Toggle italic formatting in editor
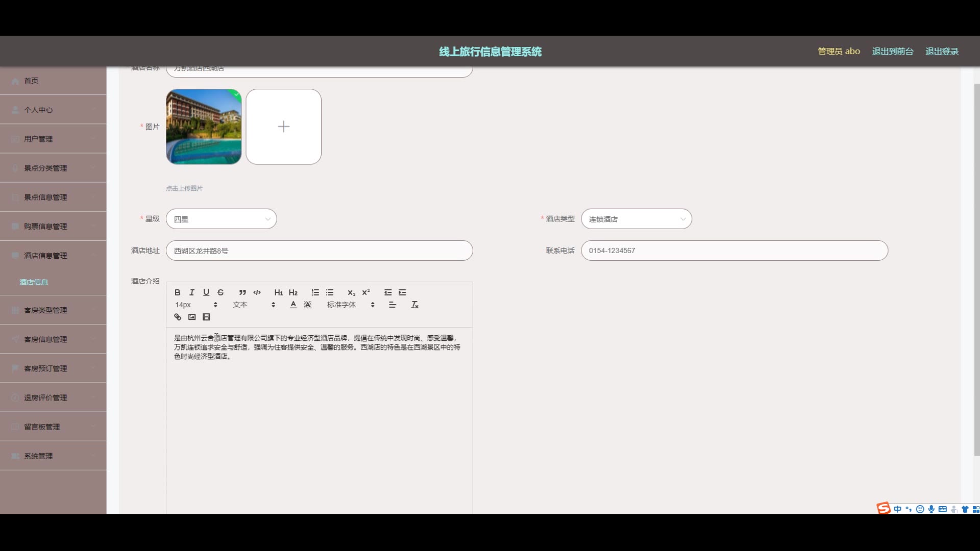The image size is (980, 551). [x=191, y=292]
